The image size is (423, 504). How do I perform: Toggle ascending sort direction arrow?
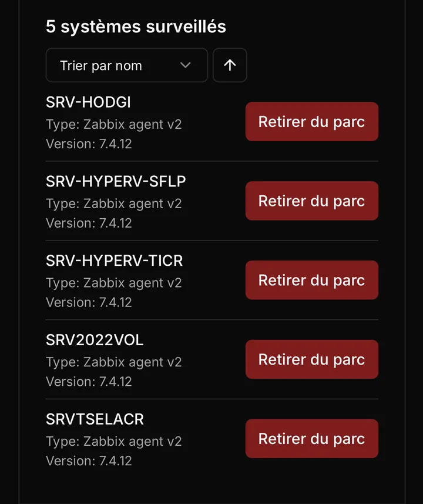point(230,65)
